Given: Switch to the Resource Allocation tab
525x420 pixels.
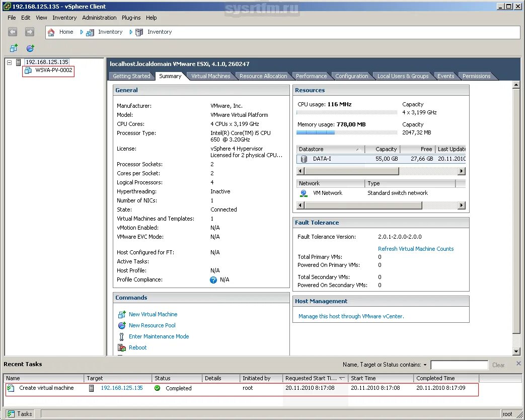Looking at the screenshot, I should (x=263, y=77).
